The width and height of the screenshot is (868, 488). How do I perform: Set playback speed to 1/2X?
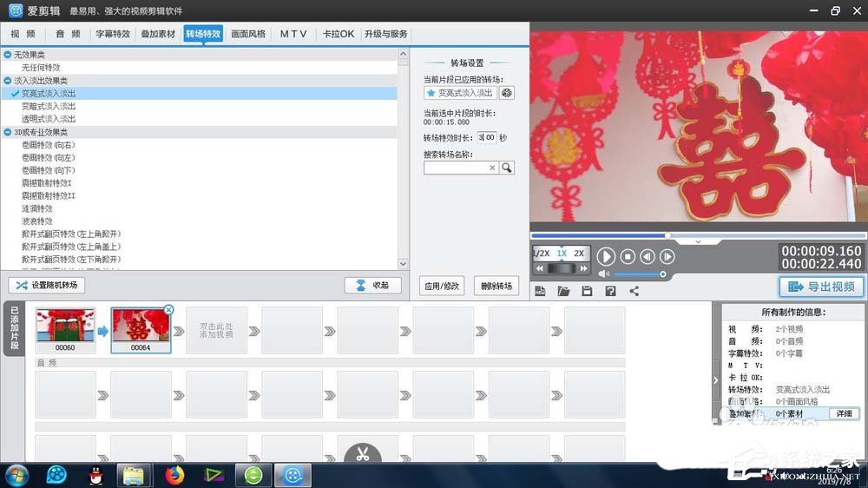coord(542,254)
